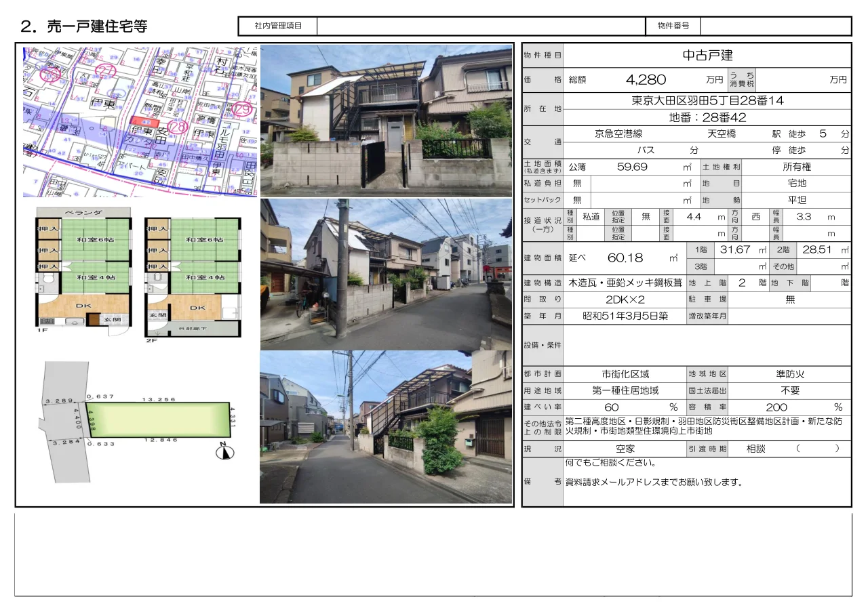The height and width of the screenshot is (614, 868).
Task: Click the remark 何でもご相談ください。
Action: (x=610, y=464)
